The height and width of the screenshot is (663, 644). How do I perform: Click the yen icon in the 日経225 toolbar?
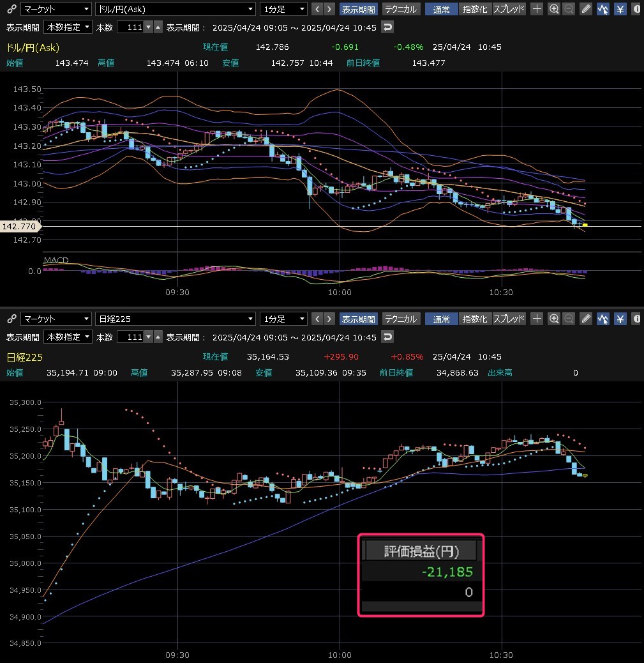pos(620,318)
